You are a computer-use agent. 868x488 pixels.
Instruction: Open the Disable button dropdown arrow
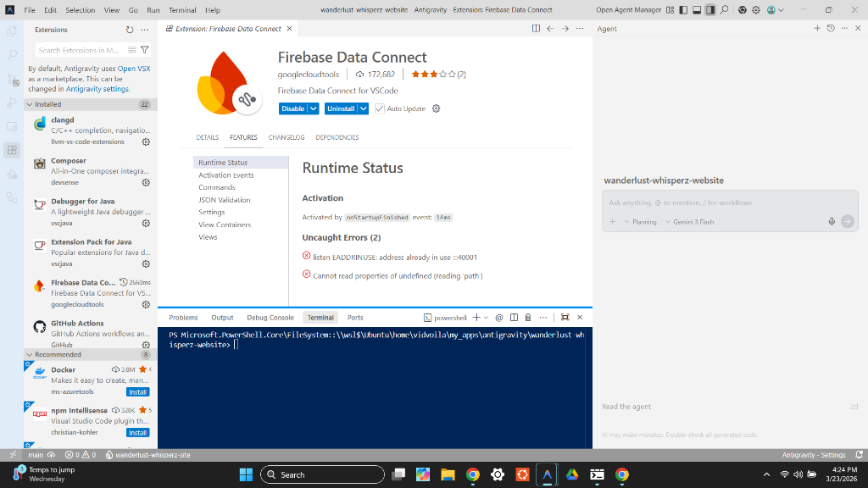pyautogui.click(x=314, y=108)
